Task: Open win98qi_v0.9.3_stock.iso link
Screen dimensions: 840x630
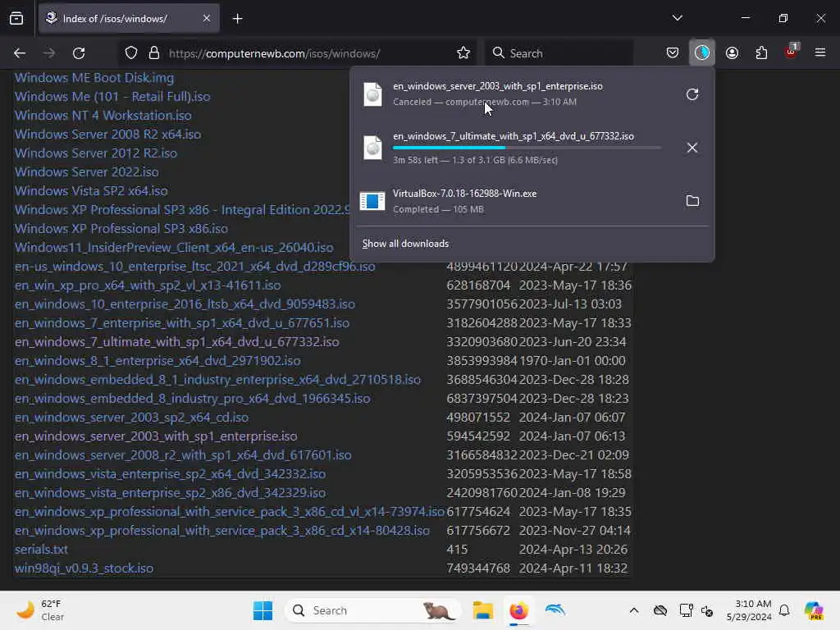Action: [84, 568]
